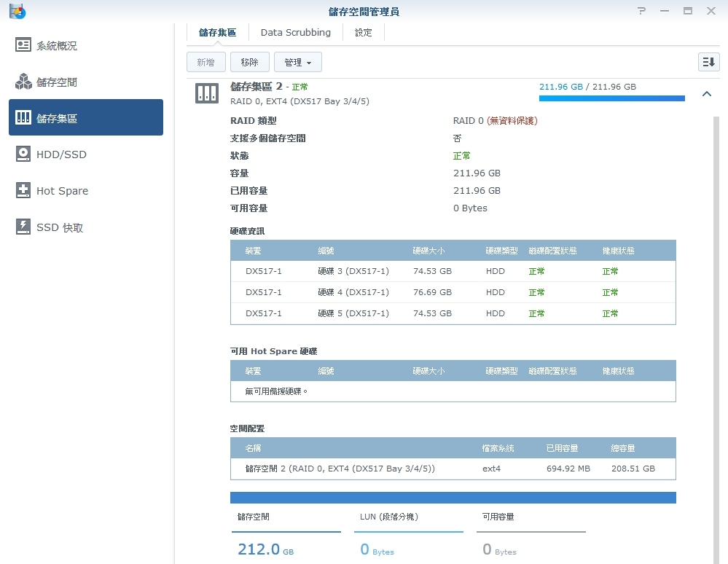Select the 硬碟 5 (DX517-1) row
The width and height of the screenshot is (728, 564).
(453, 313)
